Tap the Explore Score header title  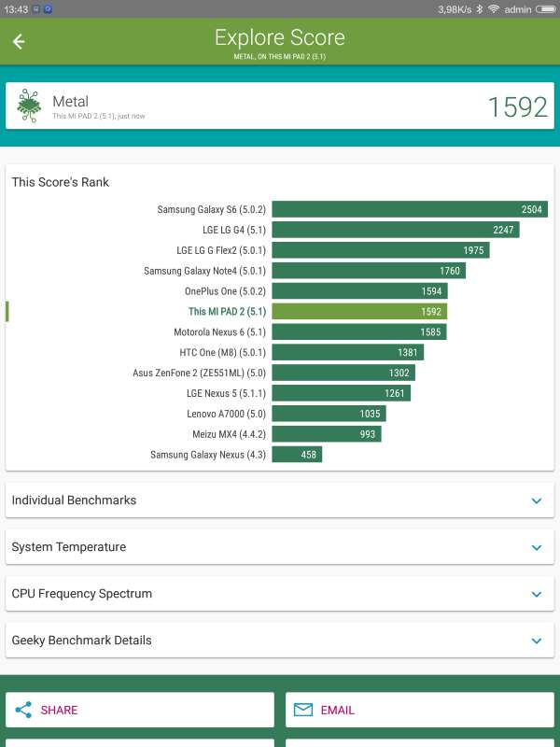click(280, 37)
